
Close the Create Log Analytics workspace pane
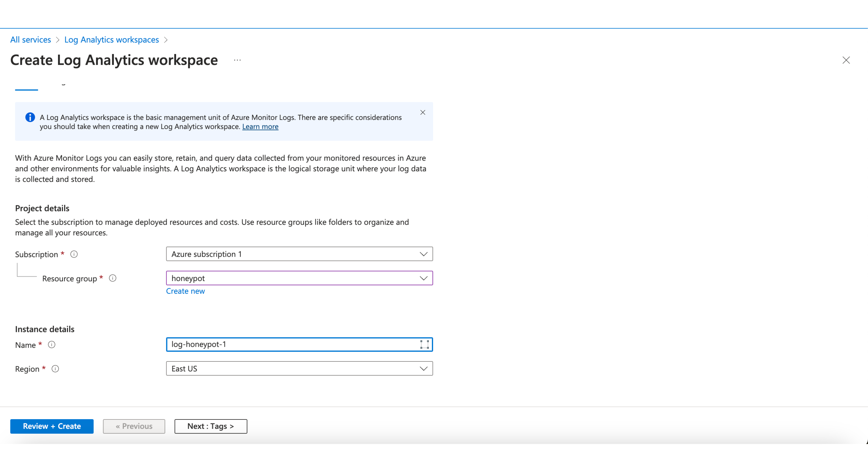(x=846, y=60)
